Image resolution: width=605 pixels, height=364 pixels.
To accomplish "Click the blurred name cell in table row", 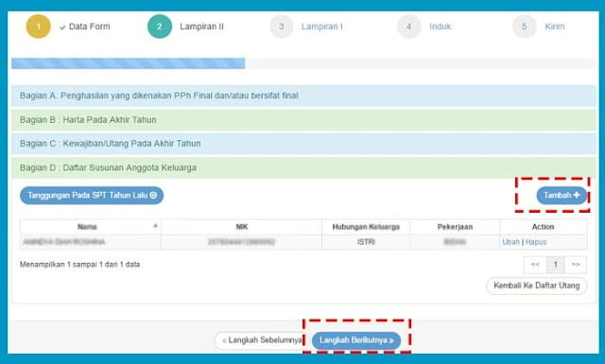I will tap(91, 242).
